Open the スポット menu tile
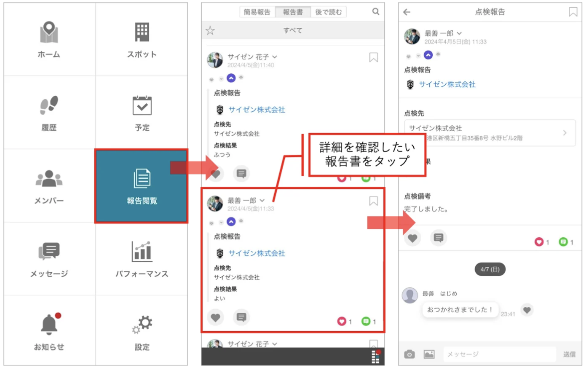 coord(142,39)
